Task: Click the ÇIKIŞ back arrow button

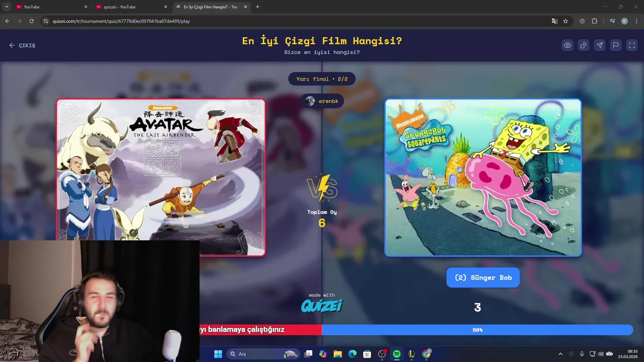Action: click(x=22, y=45)
